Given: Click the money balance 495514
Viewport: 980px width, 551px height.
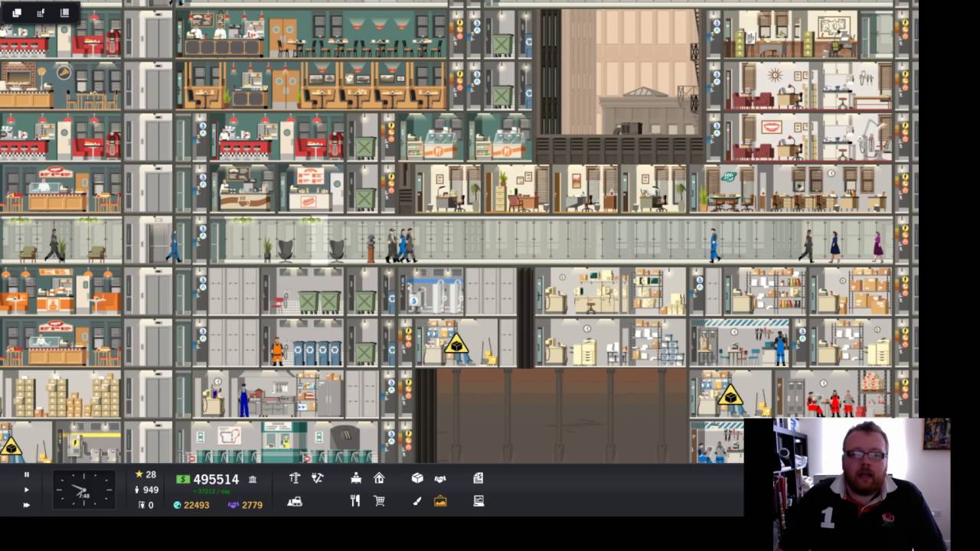Looking at the screenshot, I should 208,479.
